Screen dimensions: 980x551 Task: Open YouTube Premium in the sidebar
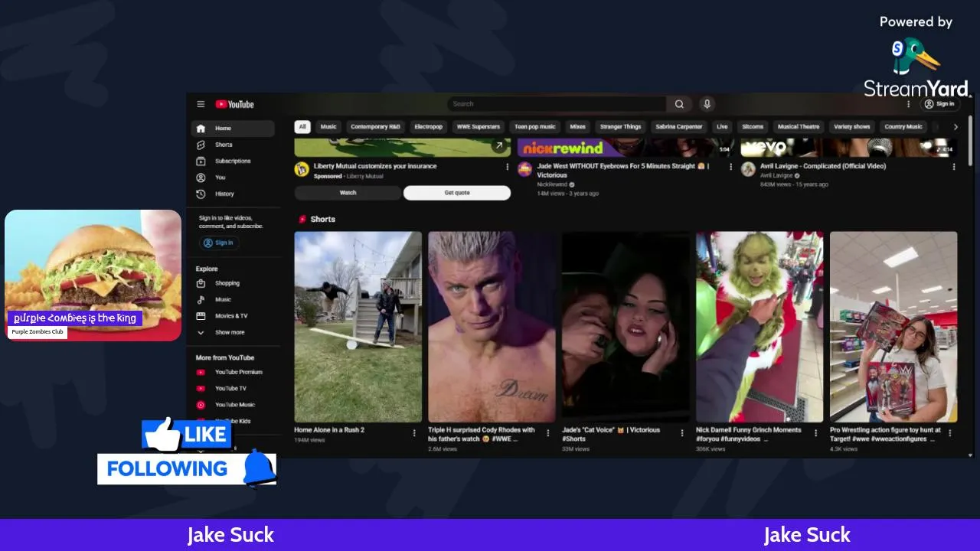233,373
